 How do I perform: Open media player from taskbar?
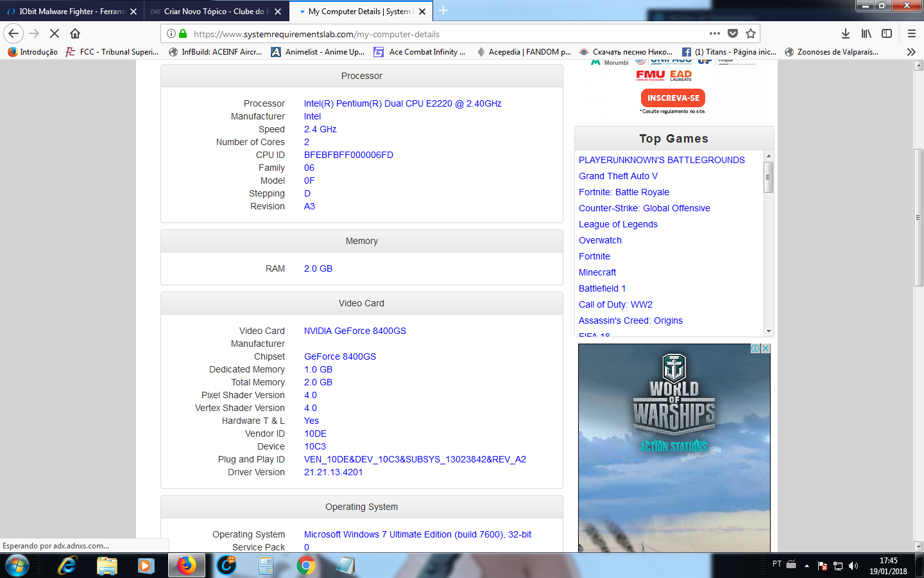(146, 566)
